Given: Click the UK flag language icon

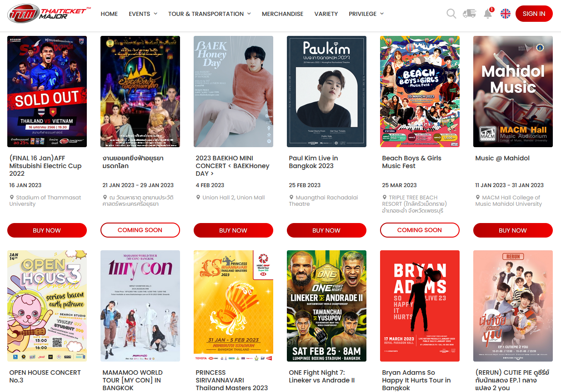Looking at the screenshot, I should [x=505, y=14].
